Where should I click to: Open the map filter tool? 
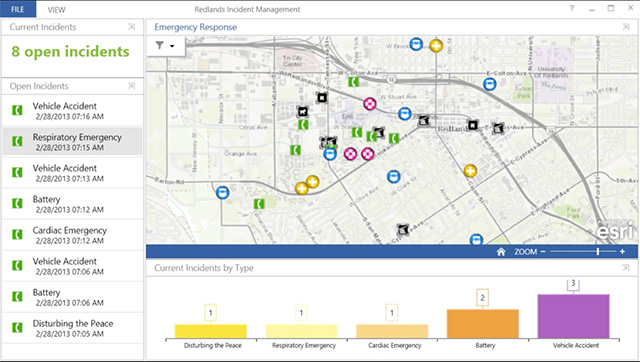click(160, 45)
